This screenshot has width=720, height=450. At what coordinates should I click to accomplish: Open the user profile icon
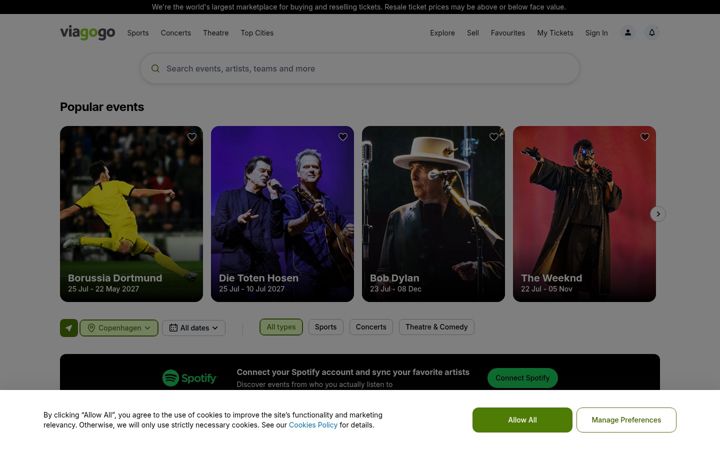tap(628, 33)
